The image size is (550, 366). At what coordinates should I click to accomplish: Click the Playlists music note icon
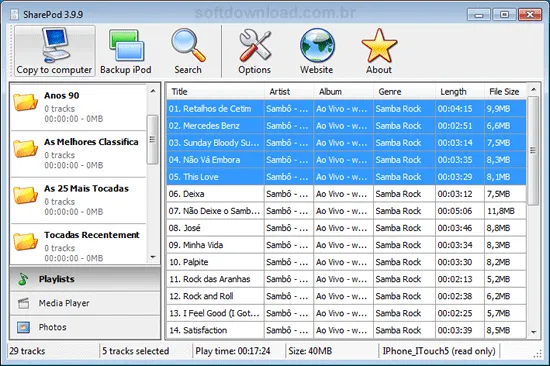click(x=23, y=279)
